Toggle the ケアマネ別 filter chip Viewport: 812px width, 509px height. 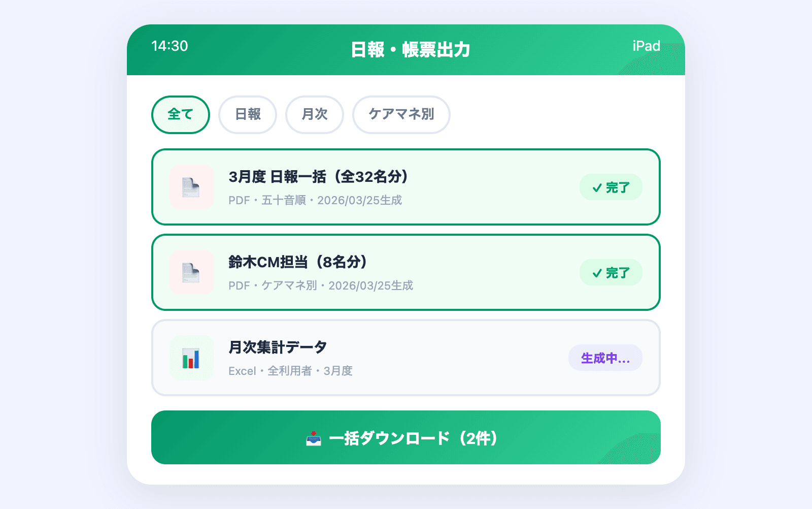pos(401,115)
